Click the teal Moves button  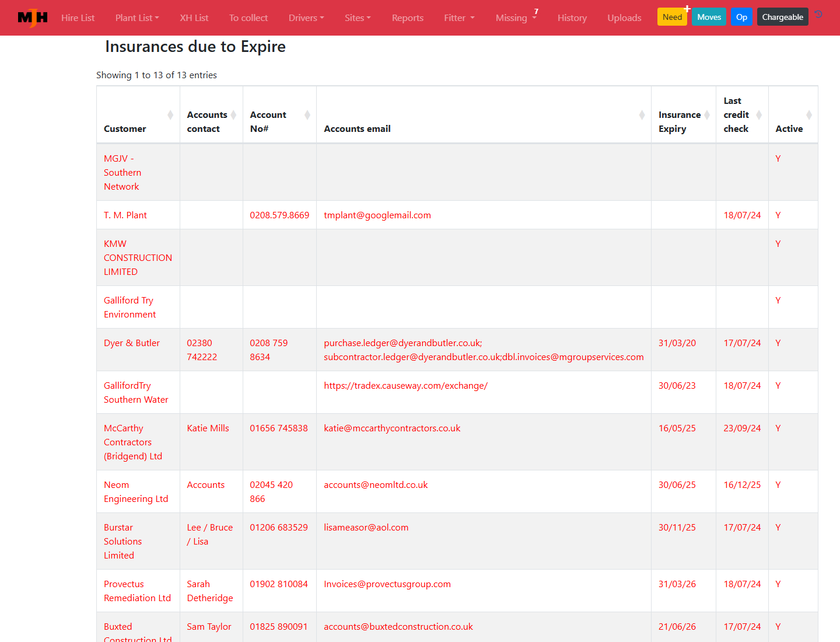coord(709,17)
